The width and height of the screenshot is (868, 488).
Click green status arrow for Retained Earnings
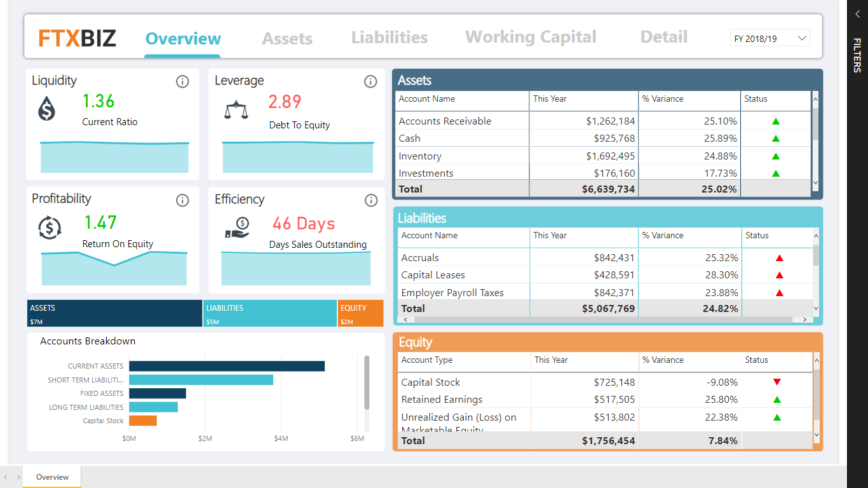777,400
